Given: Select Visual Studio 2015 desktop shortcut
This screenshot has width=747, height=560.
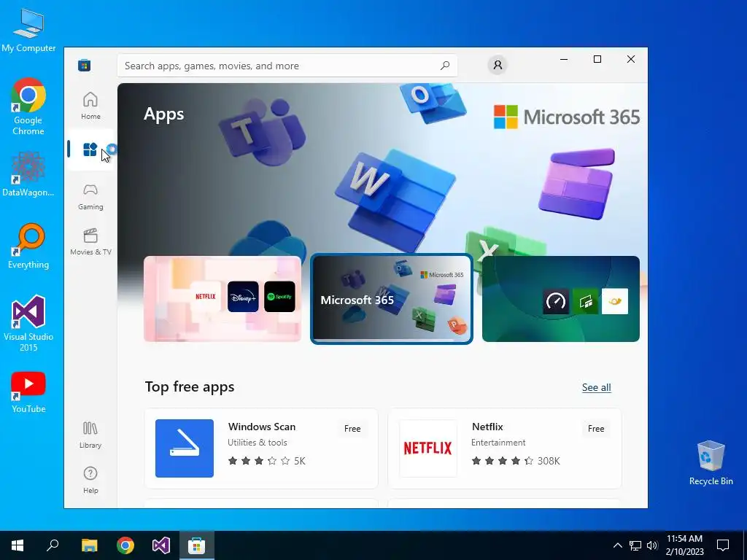Looking at the screenshot, I should coord(28,323).
